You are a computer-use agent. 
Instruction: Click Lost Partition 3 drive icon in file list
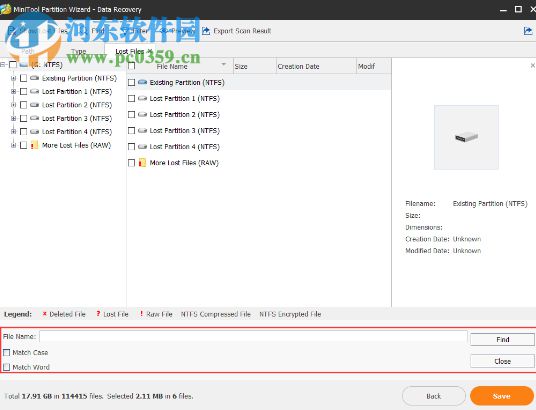click(143, 131)
